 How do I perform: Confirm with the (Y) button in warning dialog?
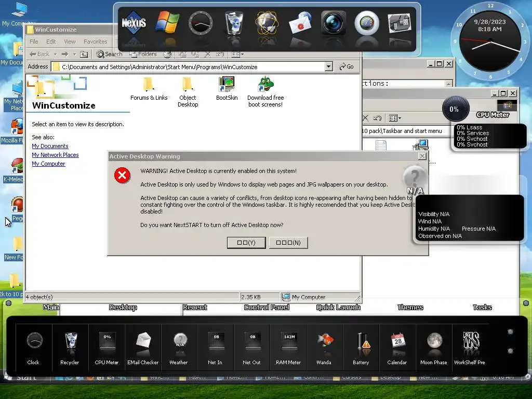click(246, 243)
